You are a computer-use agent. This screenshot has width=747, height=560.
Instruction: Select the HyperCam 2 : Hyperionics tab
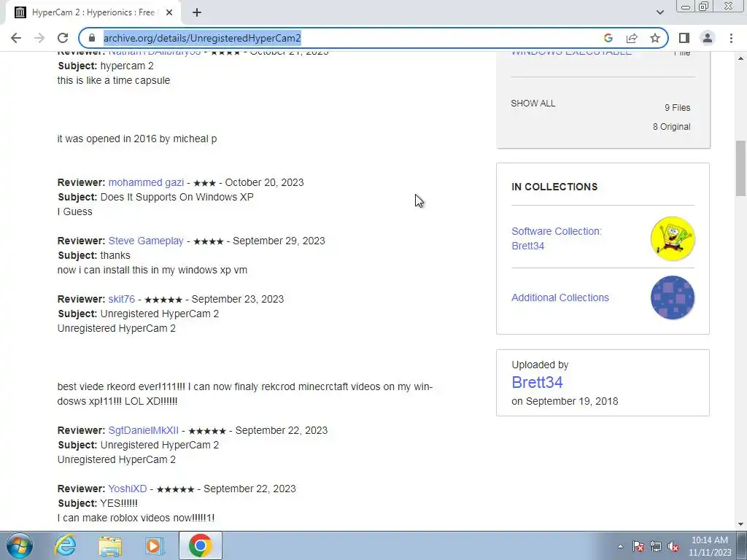(x=93, y=13)
